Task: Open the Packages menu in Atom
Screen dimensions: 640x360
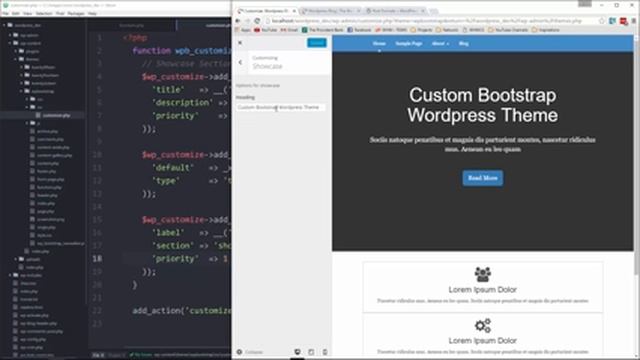Action: (76, 13)
